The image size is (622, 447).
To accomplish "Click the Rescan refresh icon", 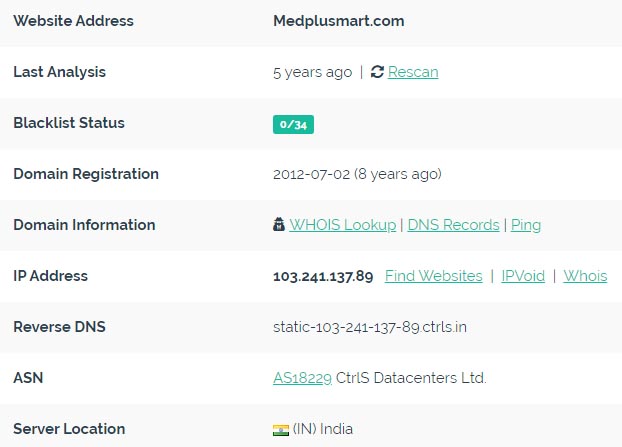I will click(x=377, y=72).
